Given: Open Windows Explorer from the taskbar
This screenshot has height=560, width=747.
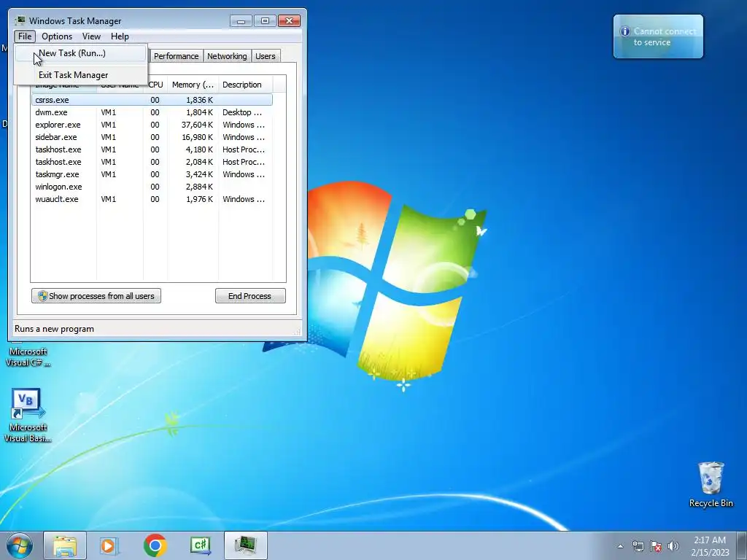Looking at the screenshot, I should (65, 545).
